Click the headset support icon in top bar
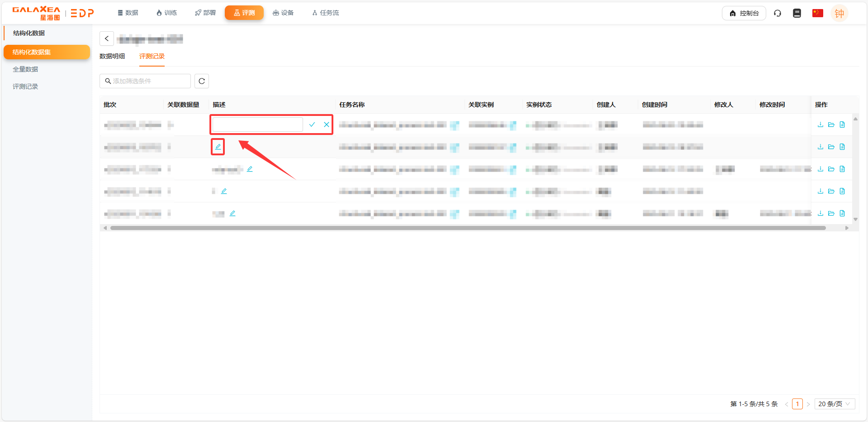This screenshot has width=868, height=422. coord(778,13)
